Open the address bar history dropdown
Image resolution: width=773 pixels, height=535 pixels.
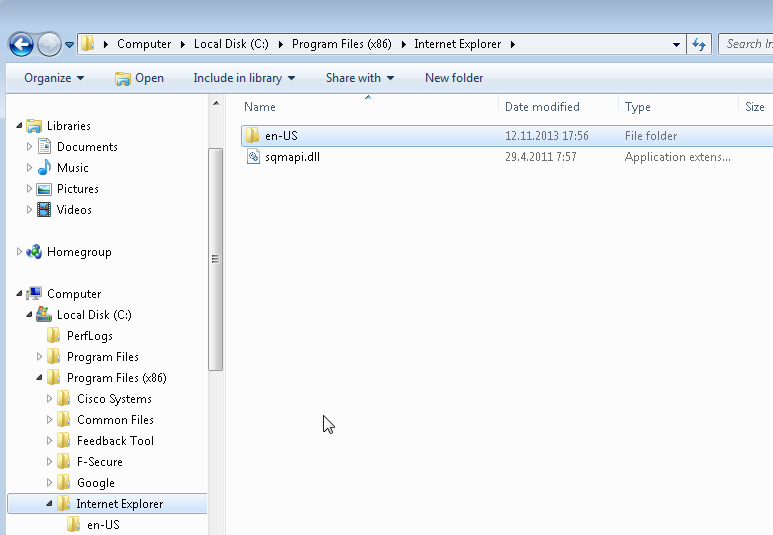click(x=676, y=44)
